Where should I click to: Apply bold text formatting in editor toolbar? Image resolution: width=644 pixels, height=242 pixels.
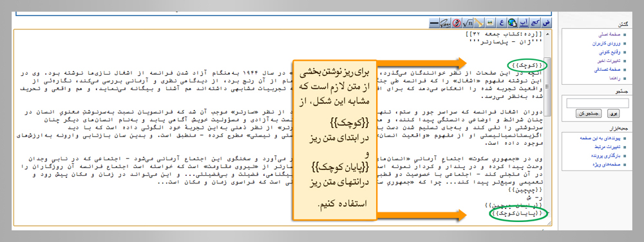547,23
